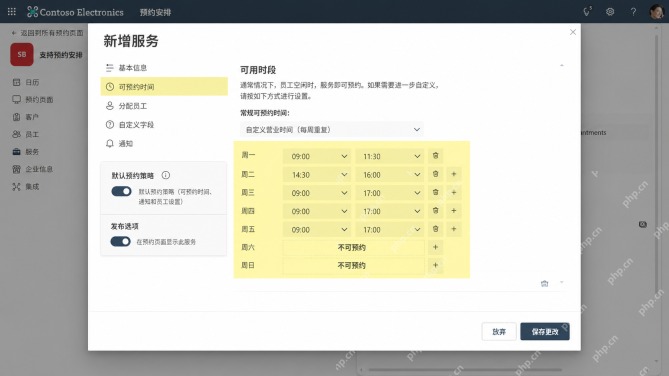Click the 发布选项 heading
Viewport: 669px width, 376px height.
[x=125, y=227]
